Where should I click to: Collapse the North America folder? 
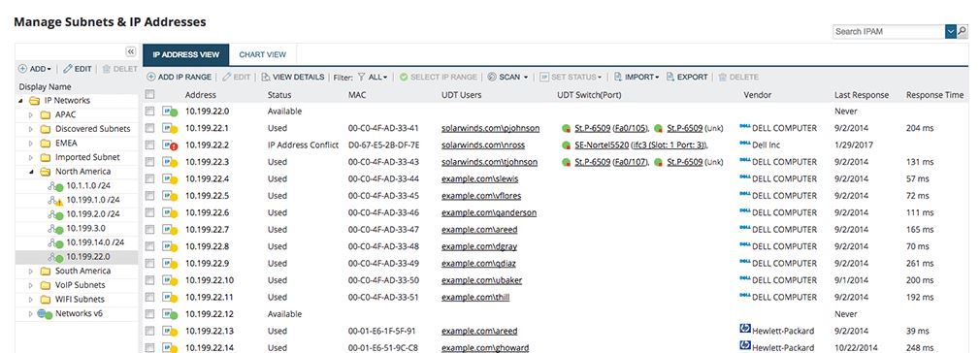point(31,172)
